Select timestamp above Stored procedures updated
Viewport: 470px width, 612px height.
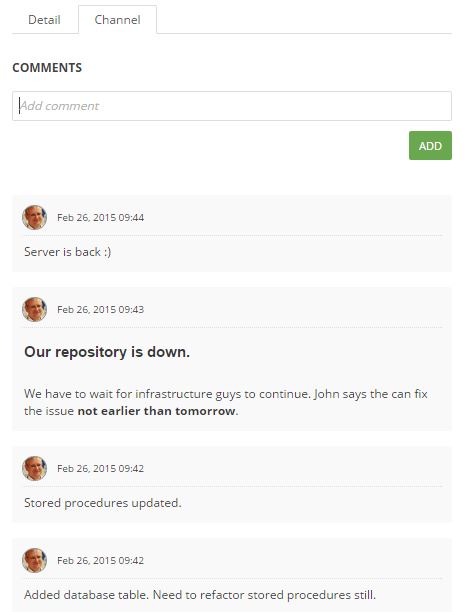[100, 468]
